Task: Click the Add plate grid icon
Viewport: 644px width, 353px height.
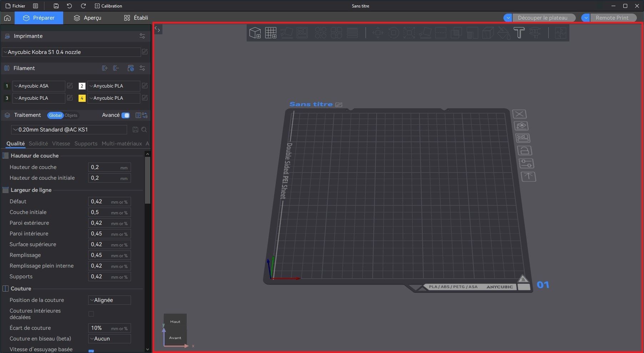Action: 271,33
